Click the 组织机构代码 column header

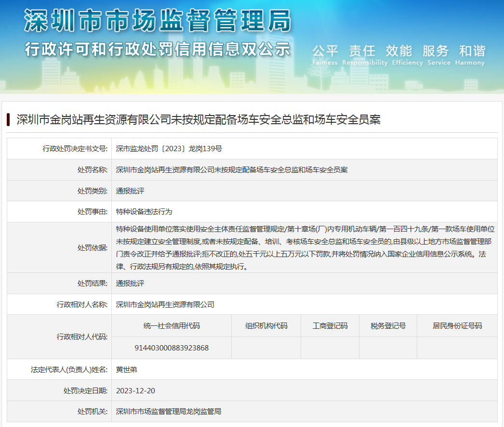click(x=266, y=326)
